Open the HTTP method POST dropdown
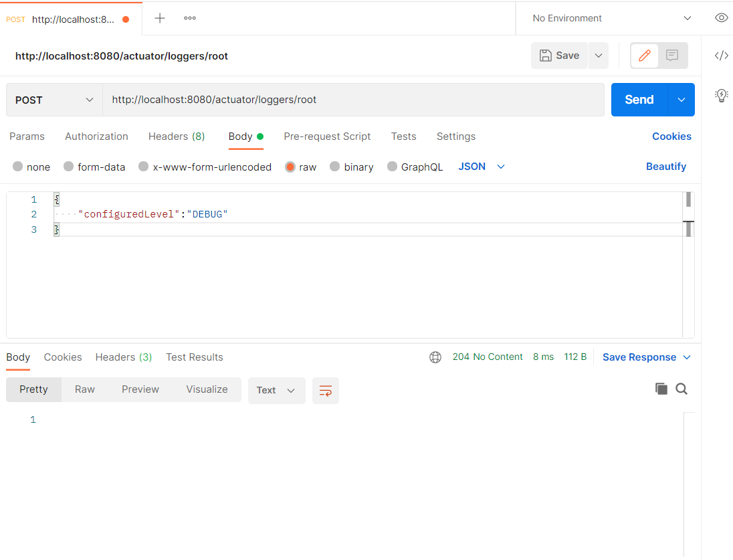 54,100
